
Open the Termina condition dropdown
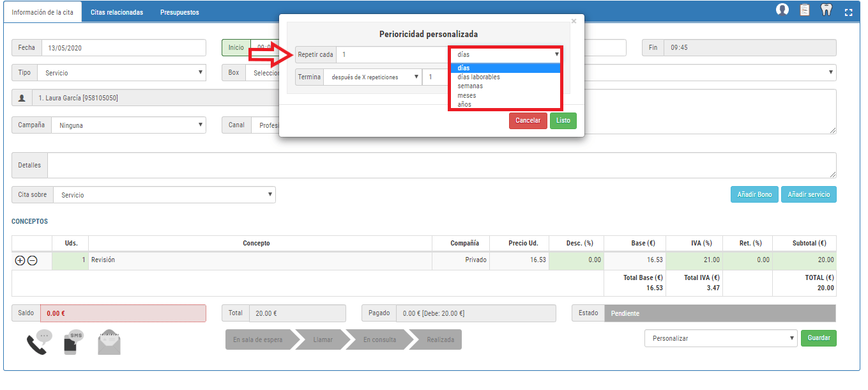[x=372, y=77]
